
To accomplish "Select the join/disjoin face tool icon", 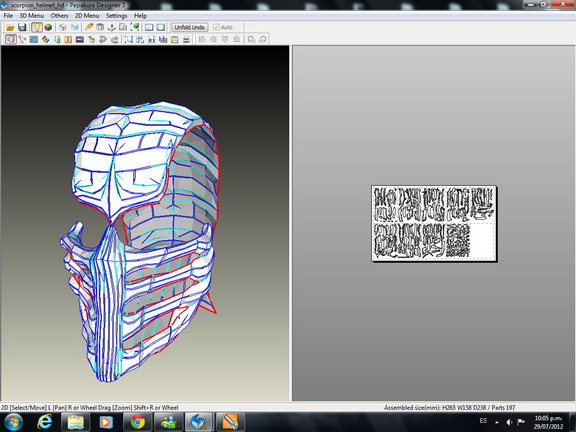I will pos(22,39).
